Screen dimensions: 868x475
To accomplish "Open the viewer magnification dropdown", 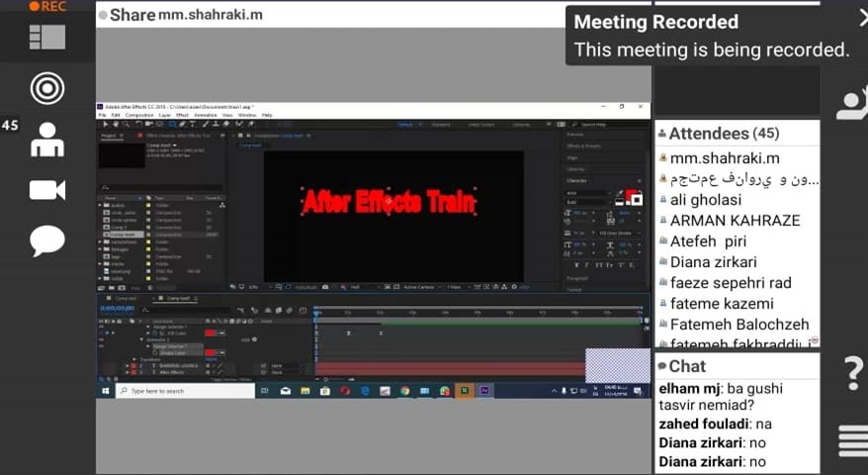I will click(x=259, y=287).
